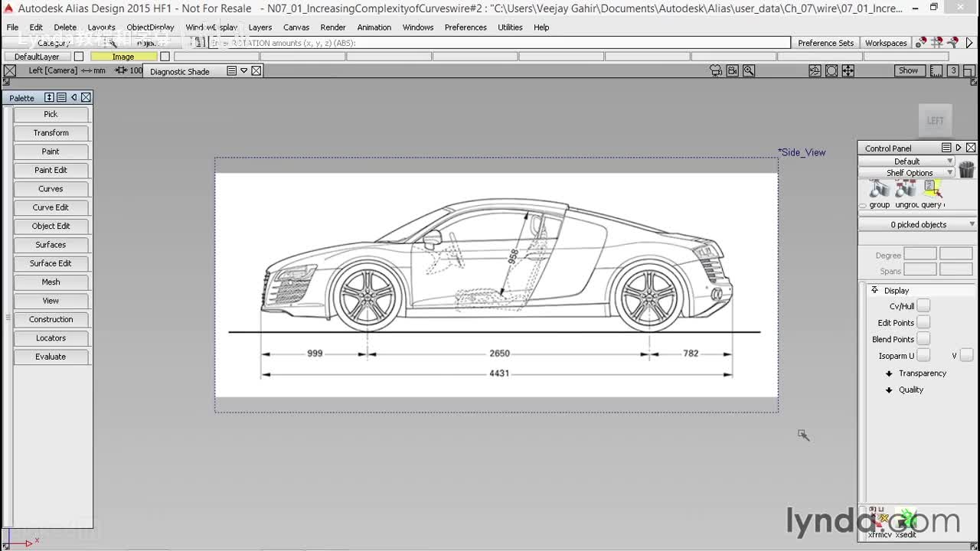Open the Render menu
980x551 pixels.
pos(332,28)
